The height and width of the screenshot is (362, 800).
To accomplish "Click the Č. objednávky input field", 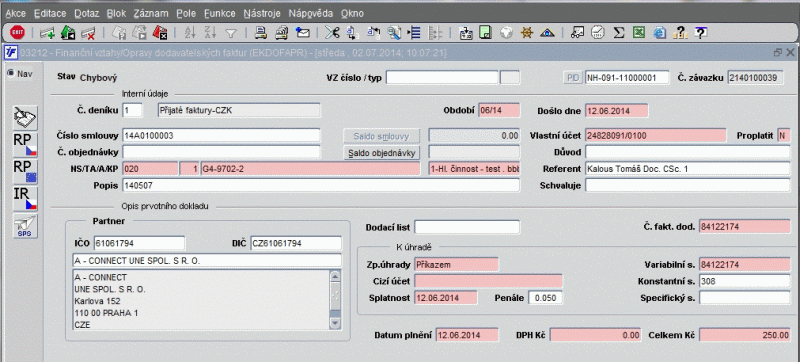I will pos(221,152).
